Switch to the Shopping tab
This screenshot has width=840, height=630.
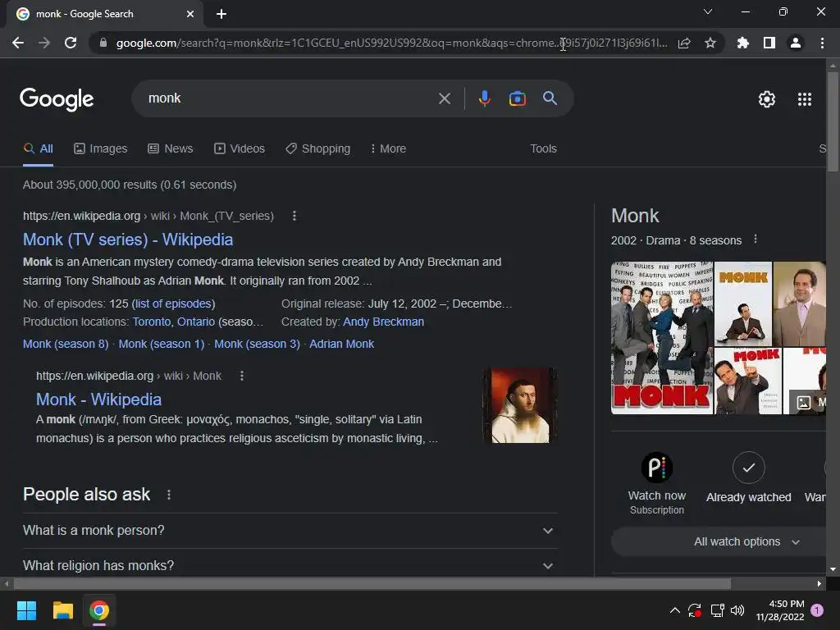(317, 149)
